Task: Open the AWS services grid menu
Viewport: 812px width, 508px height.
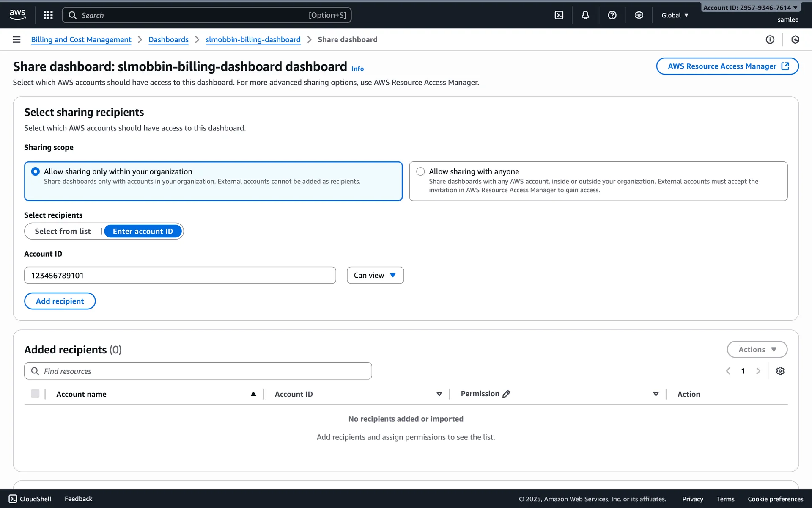Action: 48,15
